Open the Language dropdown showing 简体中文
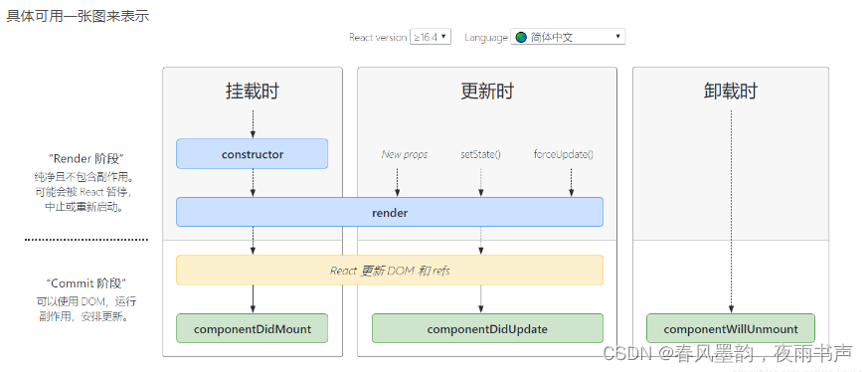 (x=568, y=37)
